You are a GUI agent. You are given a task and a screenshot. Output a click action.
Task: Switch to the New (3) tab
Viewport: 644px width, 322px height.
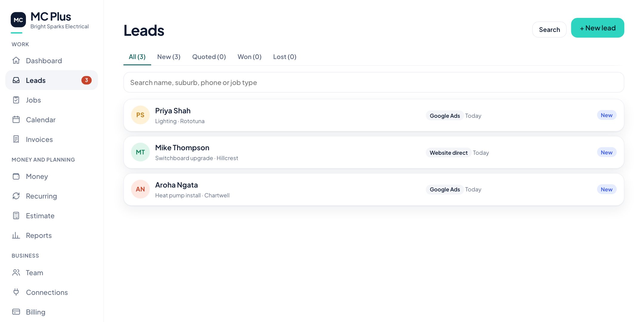click(169, 57)
